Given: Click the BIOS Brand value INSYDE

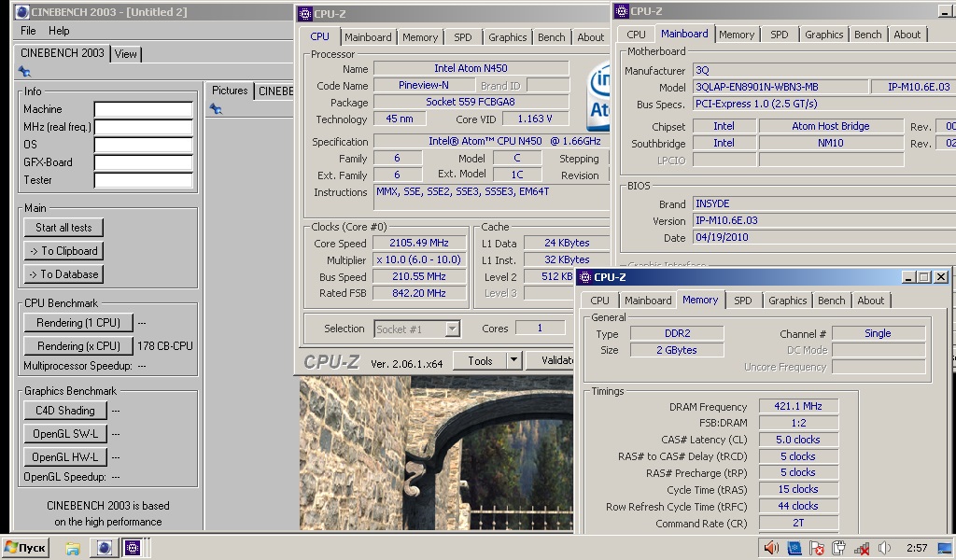Looking at the screenshot, I should tap(712, 204).
